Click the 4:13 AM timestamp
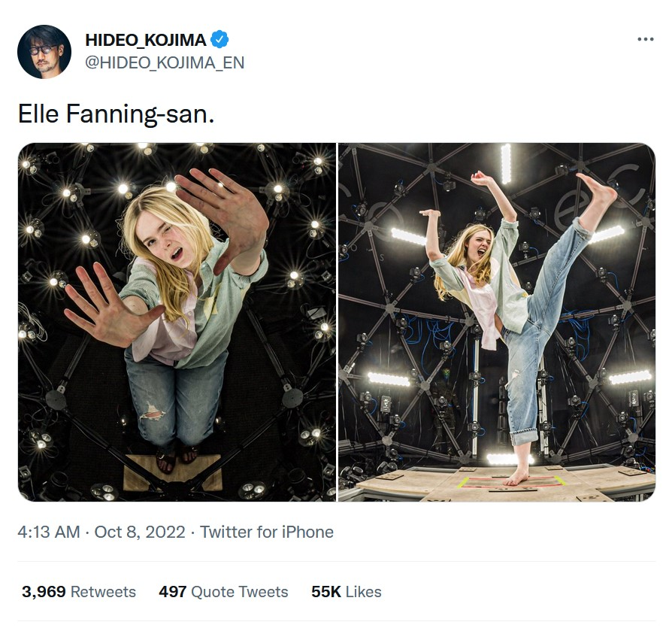672x628 pixels. tap(48, 532)
